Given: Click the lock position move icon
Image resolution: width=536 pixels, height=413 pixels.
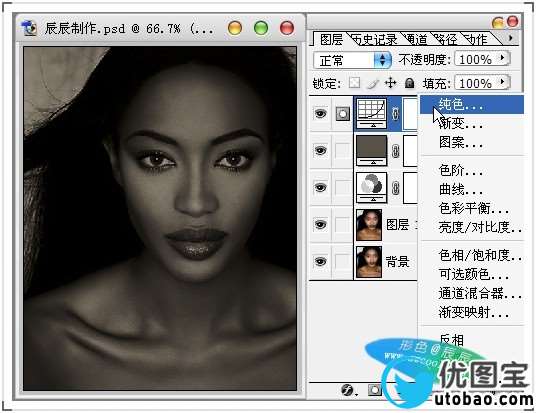Looking at the screenshot, I should pyautogui.click(x=390, y=83).
